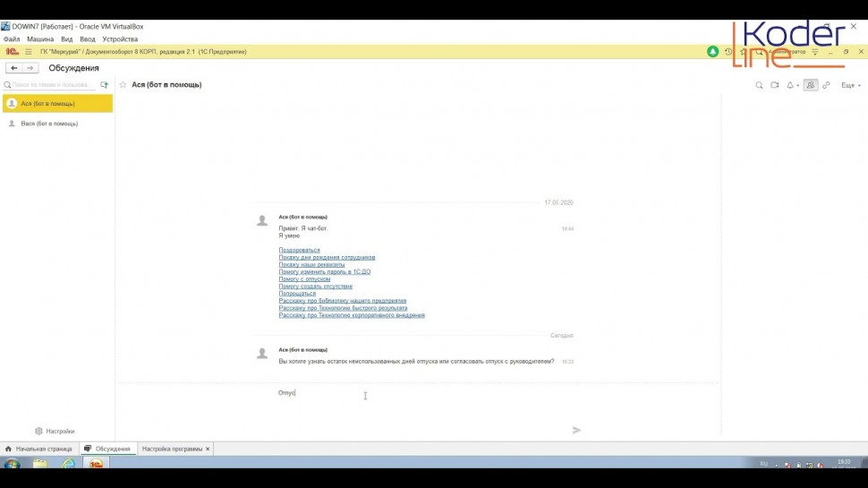Toggle the participants panel icon
Screen dimensions: 868x488
click(x=811, y=85)
